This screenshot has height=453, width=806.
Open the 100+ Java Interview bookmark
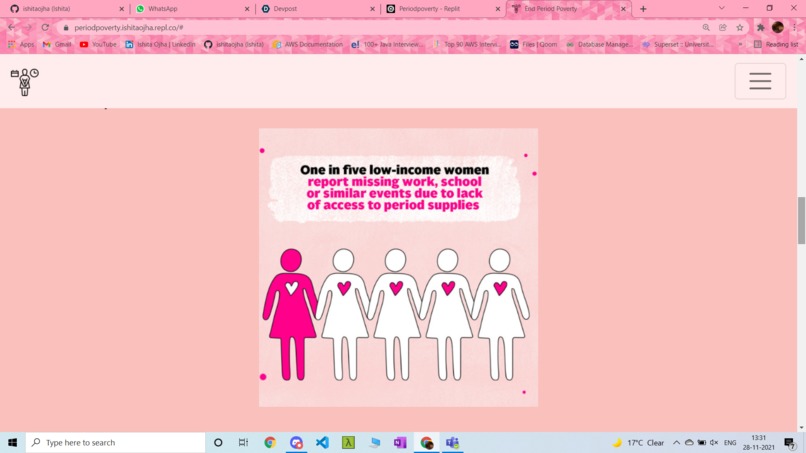387,45
